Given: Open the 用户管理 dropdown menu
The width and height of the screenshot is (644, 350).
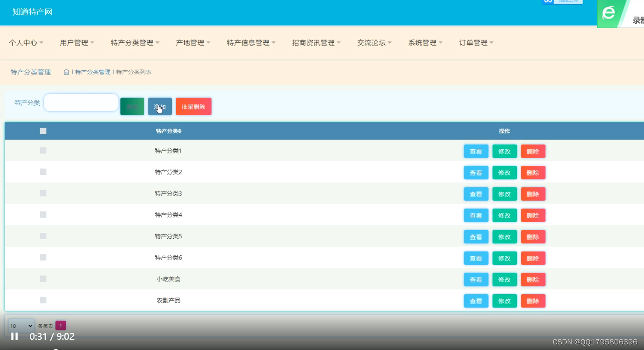Looking at the screenshot, I should pyautogui.click(x=77, y=43).
